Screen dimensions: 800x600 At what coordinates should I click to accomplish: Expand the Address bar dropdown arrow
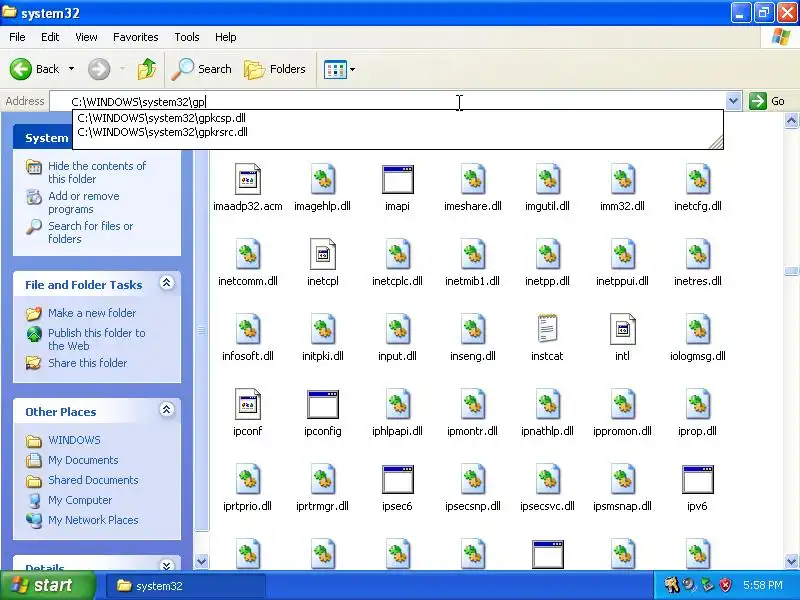[x=733, y=101]
